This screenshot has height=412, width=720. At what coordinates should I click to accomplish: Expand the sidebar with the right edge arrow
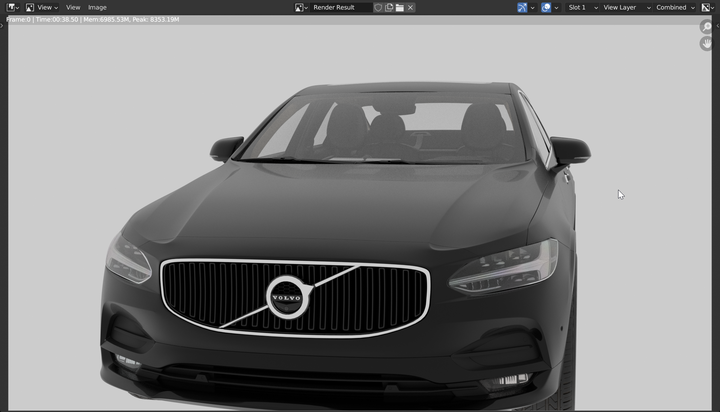pos(717,26)
